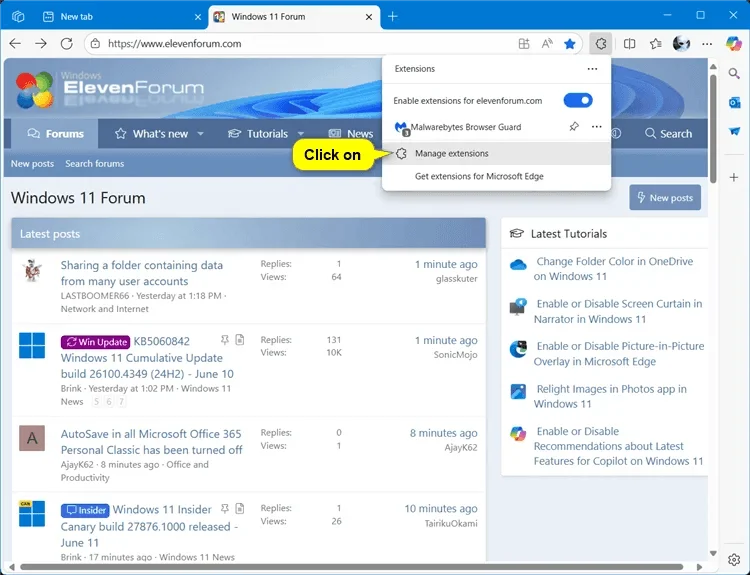Open a new browser tab with plus
The width and height of the screenshot is (750, 575).
pyautogui.click(x=393, y=17)
